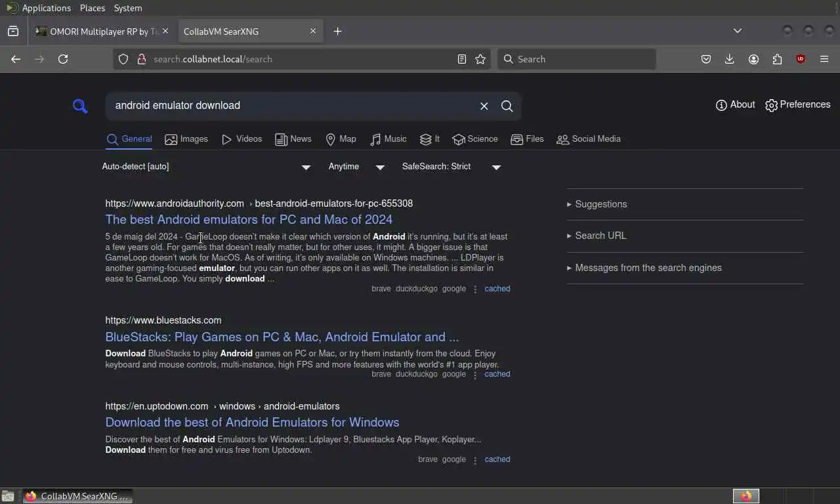The width and height of the screenshot is (840, 504).
Task: Clear the search query with the X icon
Action: [x=484, y=106]
